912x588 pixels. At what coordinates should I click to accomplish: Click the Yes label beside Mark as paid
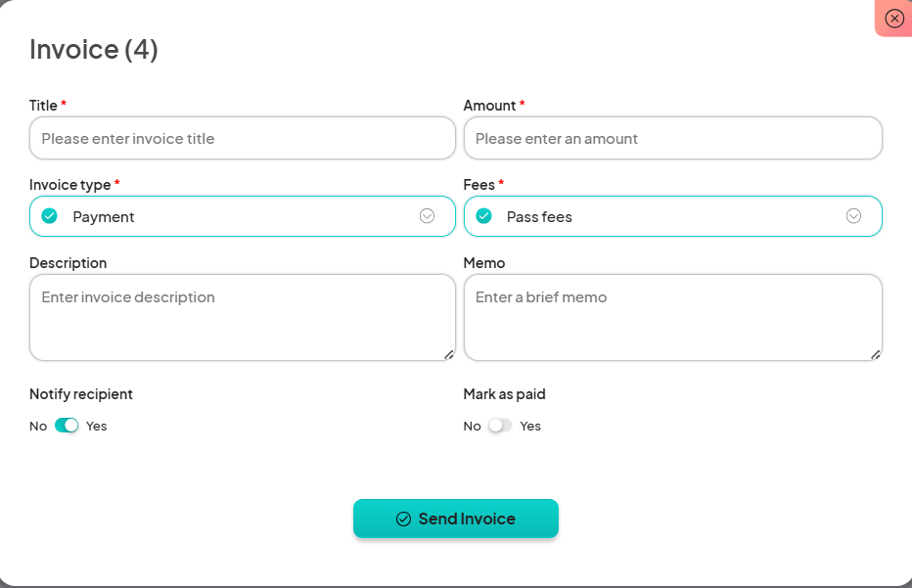tap(529, 426)
